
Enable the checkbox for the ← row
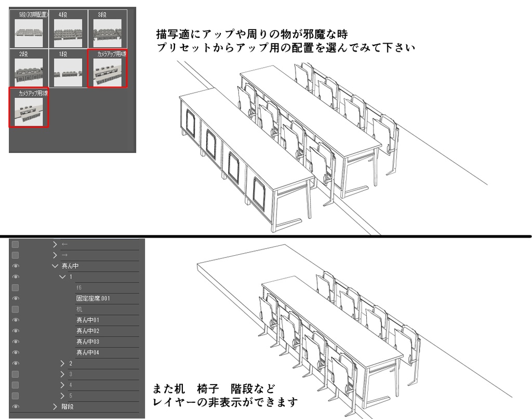pyautogui.click(x=15, y=244)
